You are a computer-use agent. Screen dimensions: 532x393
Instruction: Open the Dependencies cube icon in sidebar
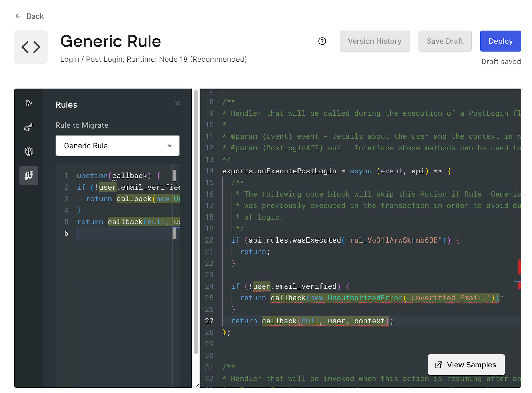coord(29,151)
